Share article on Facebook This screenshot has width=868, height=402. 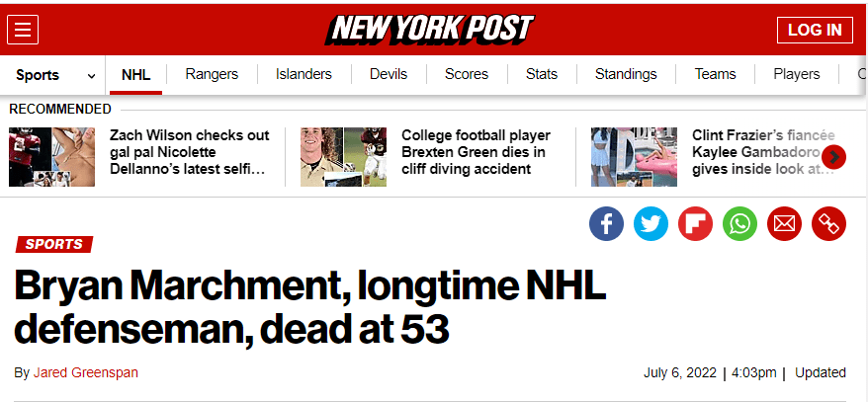pos(606,224)
